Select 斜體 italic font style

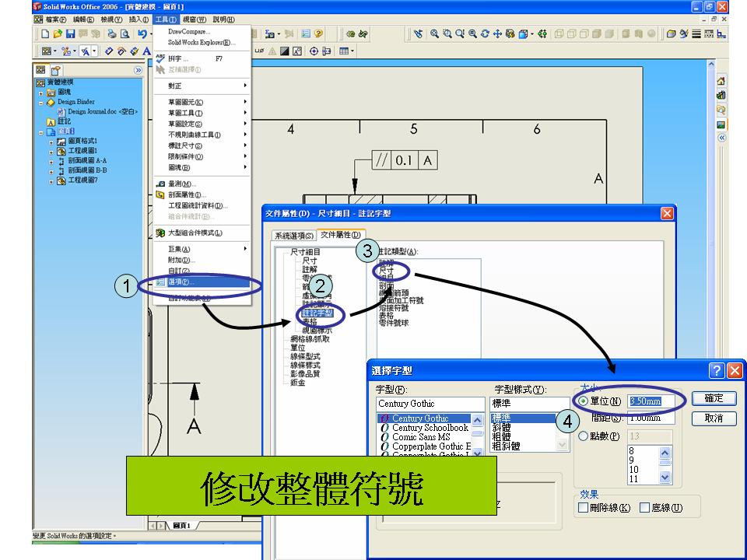[x=501, y=427]
